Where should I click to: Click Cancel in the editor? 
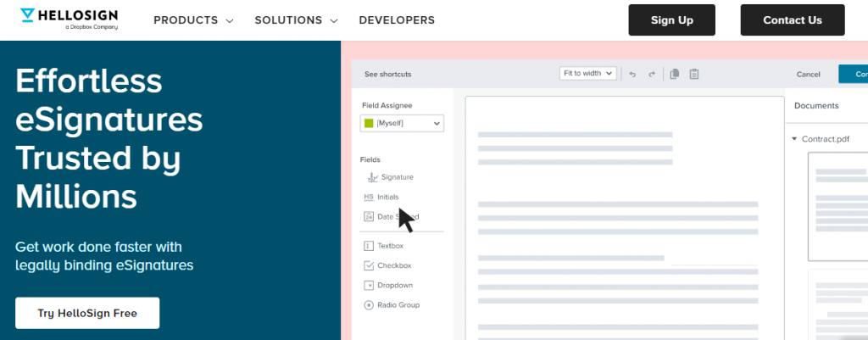click(x=808, y=75)
